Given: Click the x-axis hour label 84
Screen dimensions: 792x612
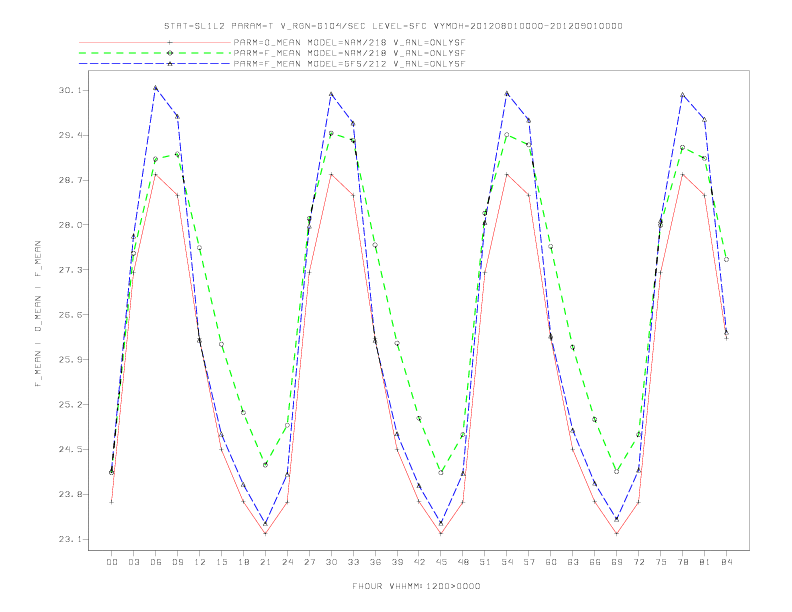Looking at the screenshot, I should 727,562.
